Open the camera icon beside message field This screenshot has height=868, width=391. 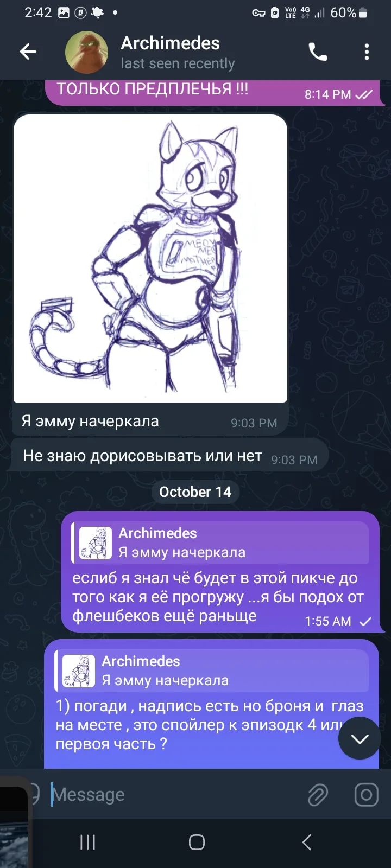point(367,795)
